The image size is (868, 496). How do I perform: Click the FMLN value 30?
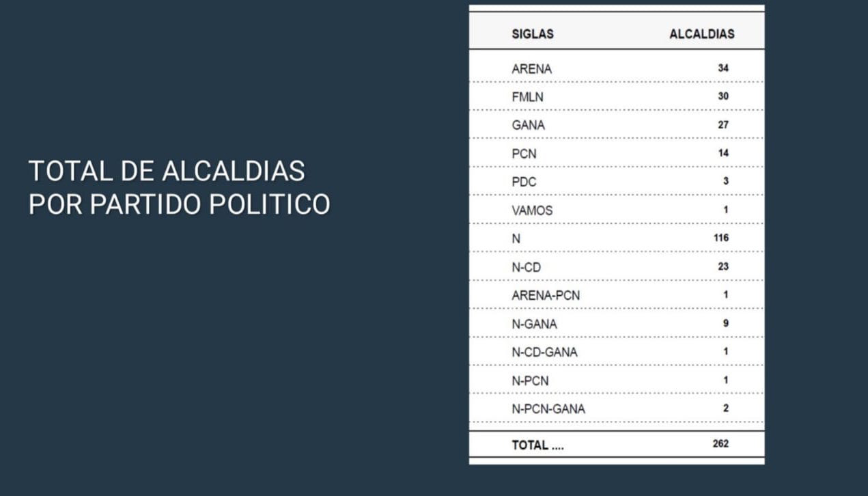[x=723, y=96]
